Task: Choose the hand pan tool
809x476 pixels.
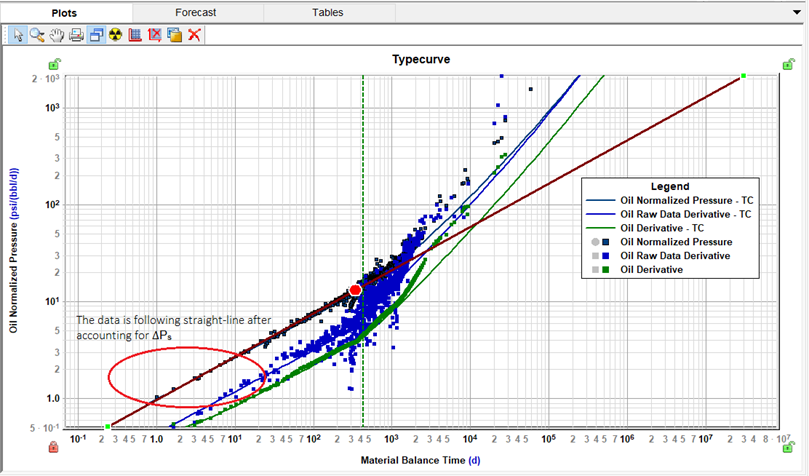Action: point(57,35)
